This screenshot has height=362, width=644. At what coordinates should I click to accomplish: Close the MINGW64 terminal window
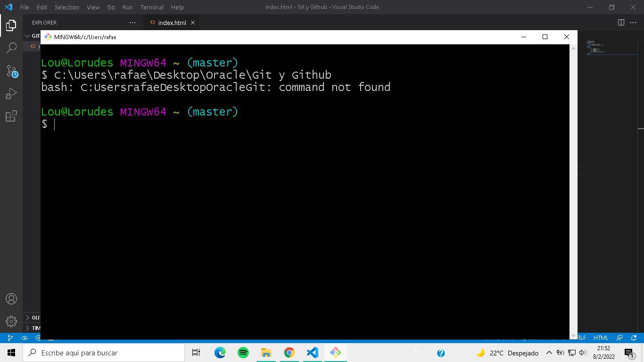[567, 37]
